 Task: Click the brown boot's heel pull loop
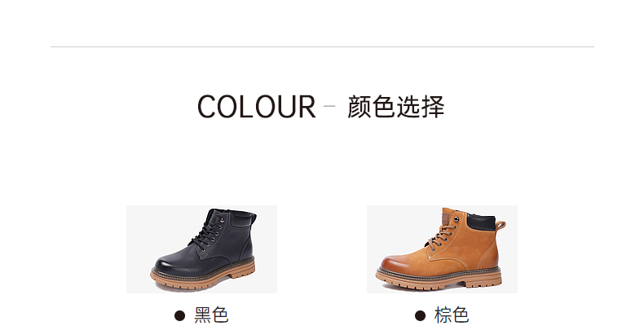[501, 225]
